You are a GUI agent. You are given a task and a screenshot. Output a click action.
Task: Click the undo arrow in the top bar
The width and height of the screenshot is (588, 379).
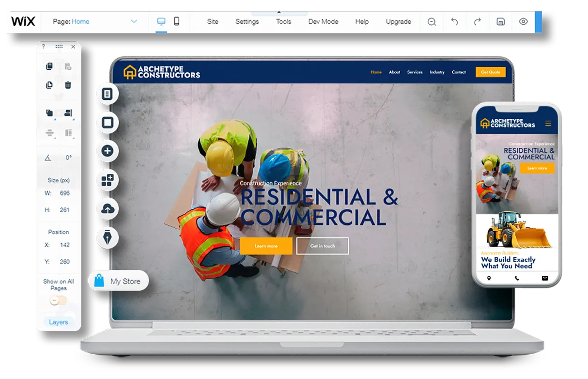(454, 21)
